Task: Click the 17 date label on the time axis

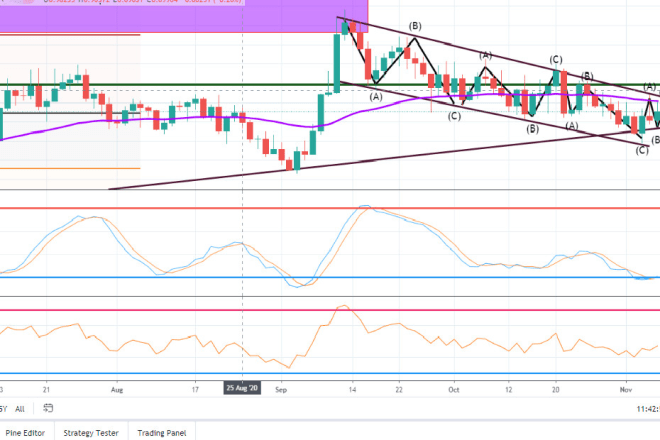Action: (x=195, y=389)
